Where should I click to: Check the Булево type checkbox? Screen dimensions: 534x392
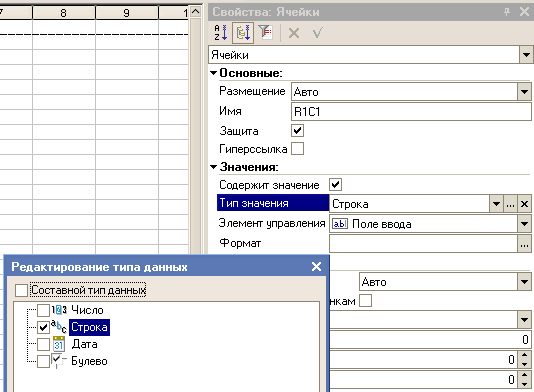(43, 361)
